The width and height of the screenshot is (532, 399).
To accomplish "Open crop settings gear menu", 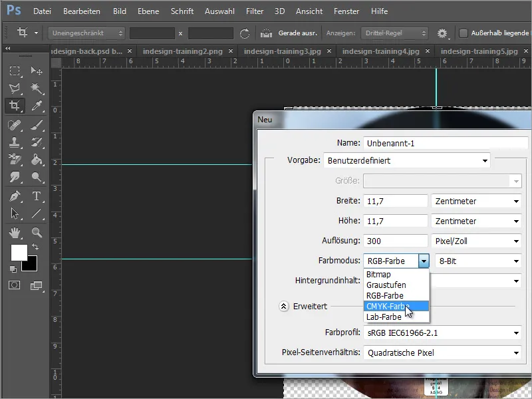I will 442,33.
